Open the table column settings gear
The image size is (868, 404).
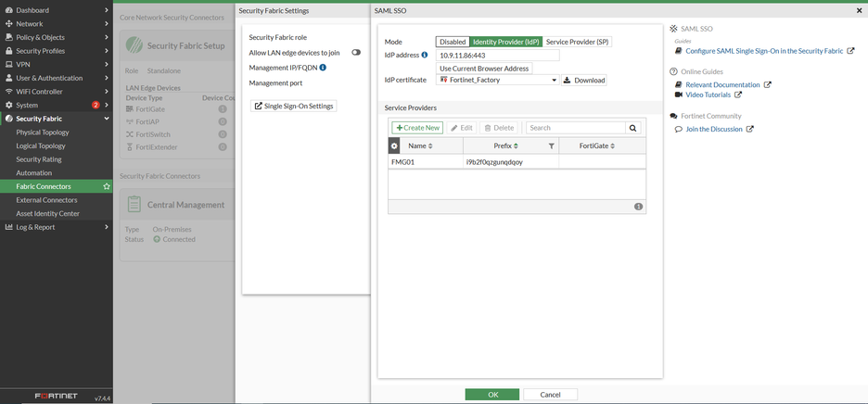[394, 146]
